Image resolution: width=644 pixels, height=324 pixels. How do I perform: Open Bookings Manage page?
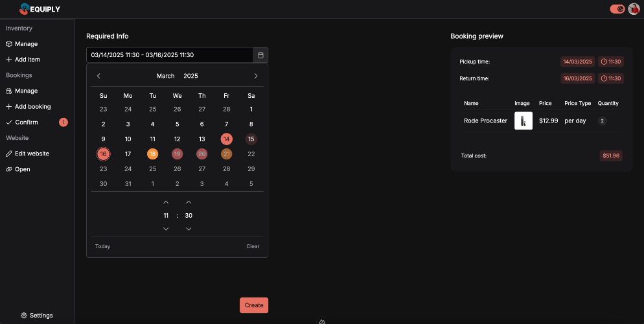tap(22, 91)
